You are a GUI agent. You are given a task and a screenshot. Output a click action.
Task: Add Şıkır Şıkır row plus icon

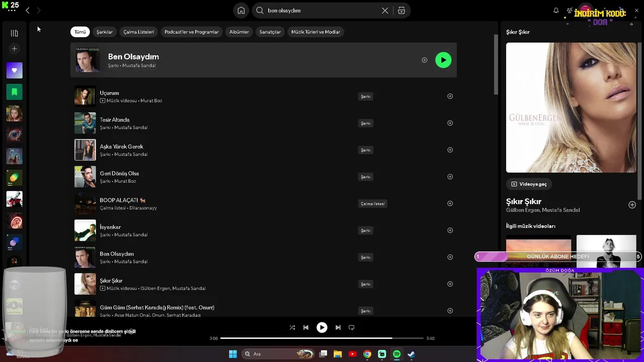(x=450, y=284)
